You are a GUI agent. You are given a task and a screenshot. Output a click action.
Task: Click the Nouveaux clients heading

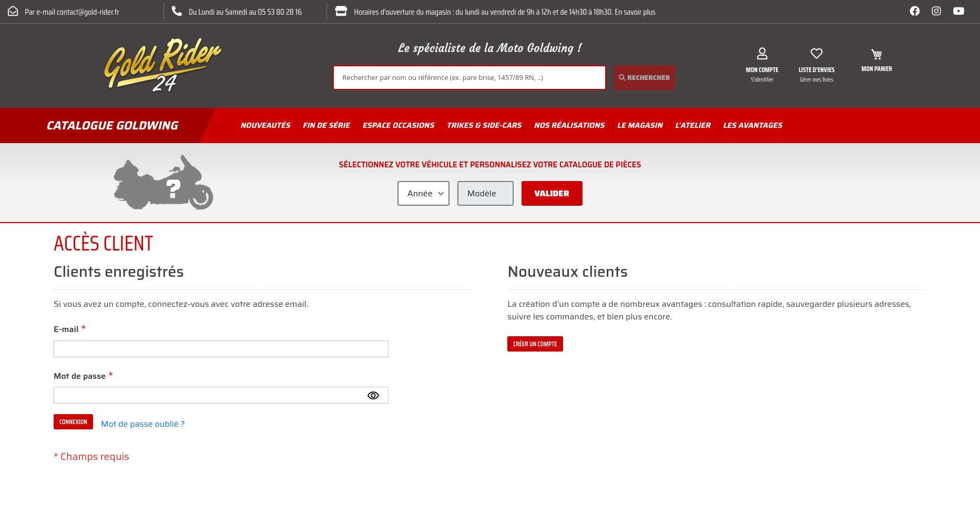pos(567,272)
